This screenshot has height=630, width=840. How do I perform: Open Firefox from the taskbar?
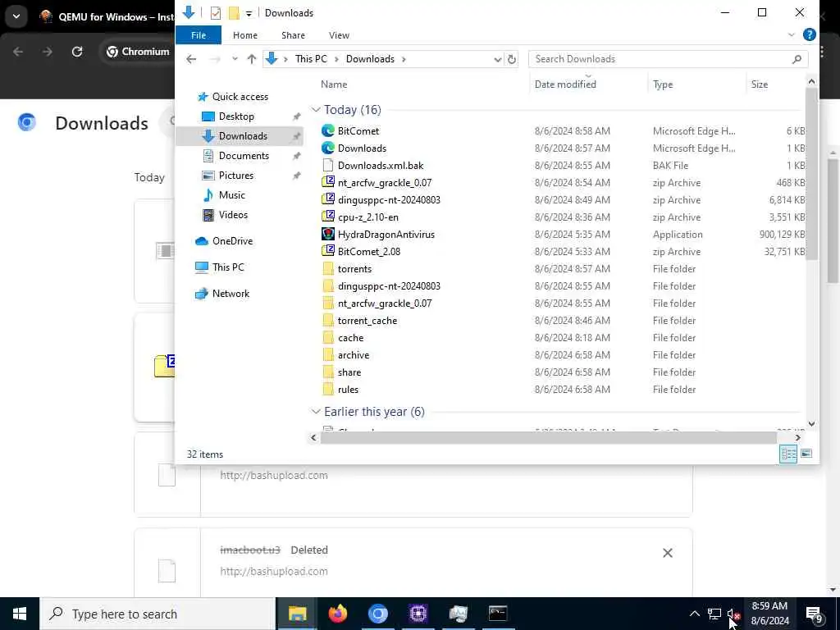[x=337, y=614]
